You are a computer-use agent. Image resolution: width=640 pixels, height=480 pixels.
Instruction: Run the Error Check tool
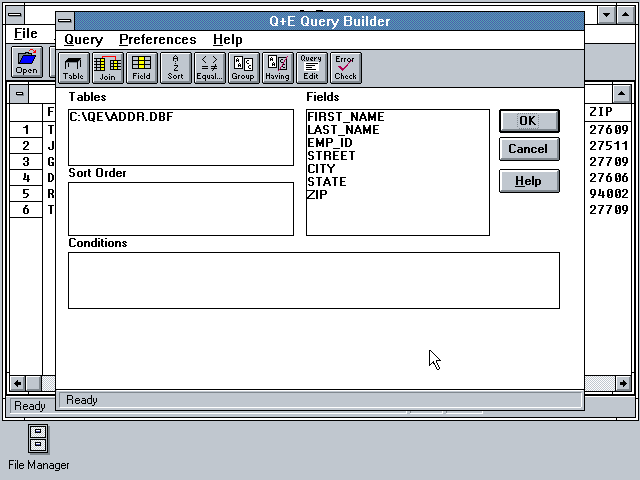[x=345, y=68]
